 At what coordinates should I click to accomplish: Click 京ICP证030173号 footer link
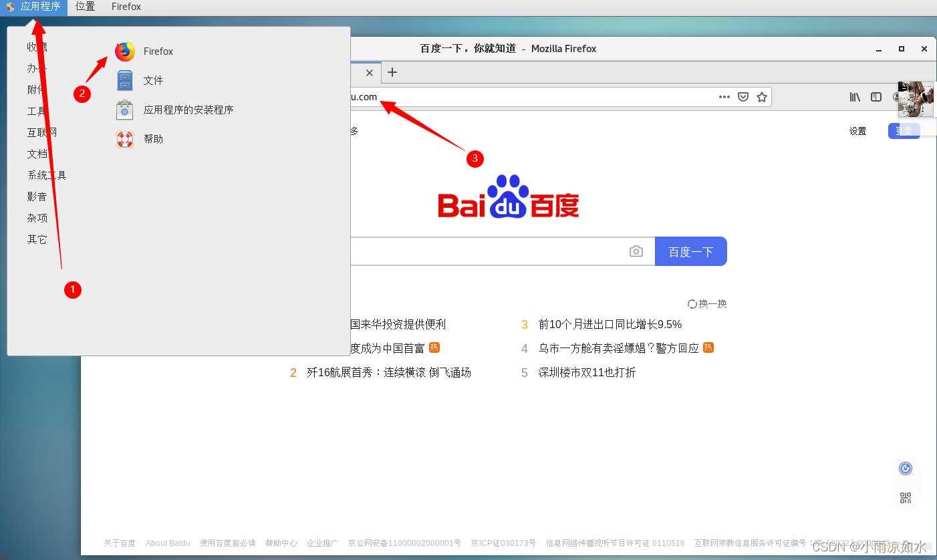point(503,543)
